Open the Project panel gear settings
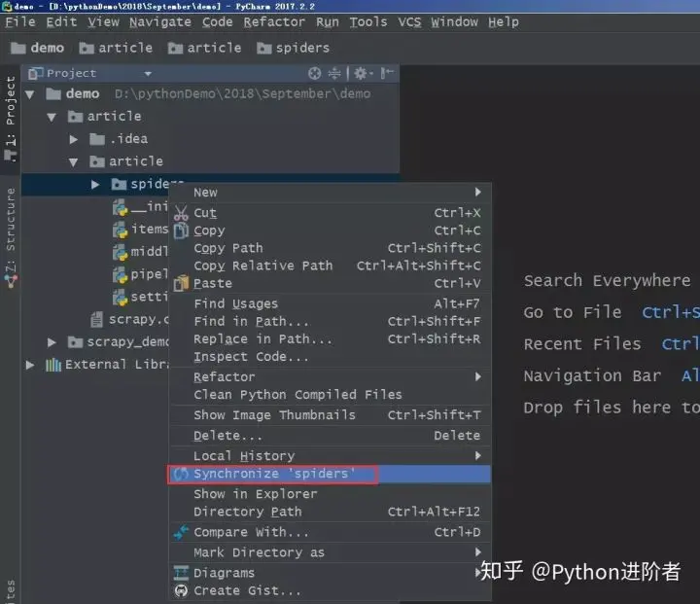Image resolution: width=700 pixels, height=604 pixels. (x=363, y=73)
